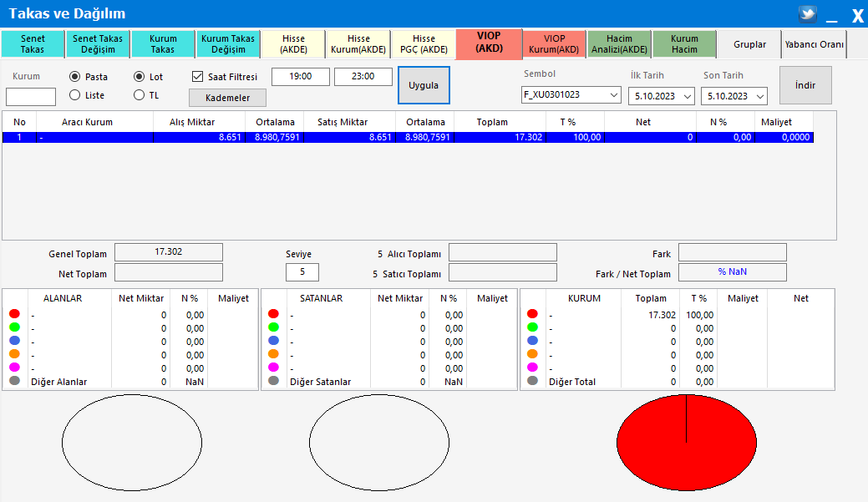Switch to Kurum Takas Değişim tab
Viewport: 868px width, 502px height.
(227, 43)
